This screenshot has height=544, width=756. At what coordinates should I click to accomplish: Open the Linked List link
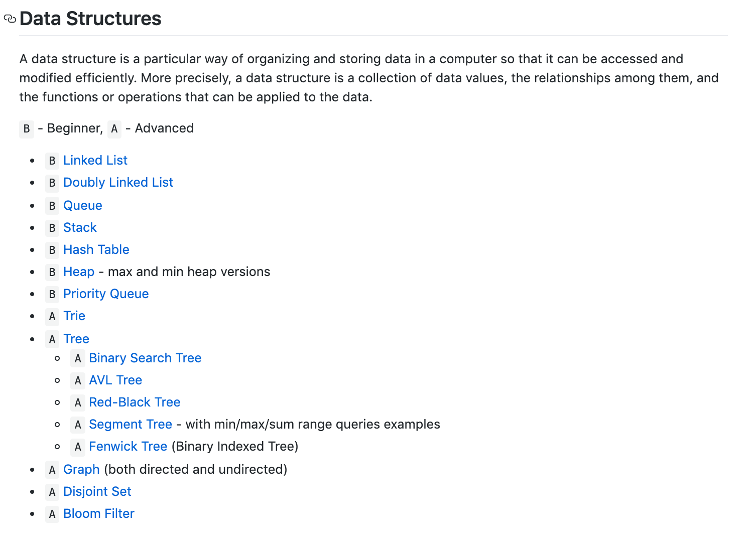95,160
